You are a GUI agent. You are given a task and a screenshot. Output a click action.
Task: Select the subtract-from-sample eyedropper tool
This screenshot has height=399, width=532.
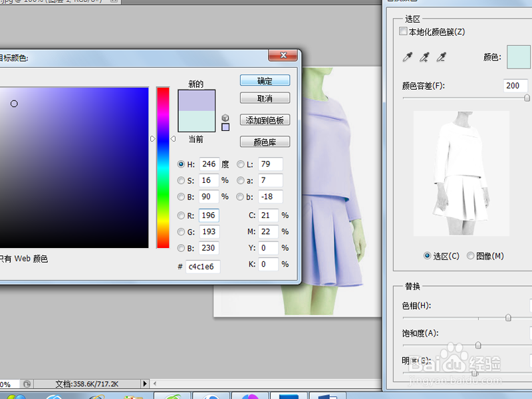[x=441, y=57]
